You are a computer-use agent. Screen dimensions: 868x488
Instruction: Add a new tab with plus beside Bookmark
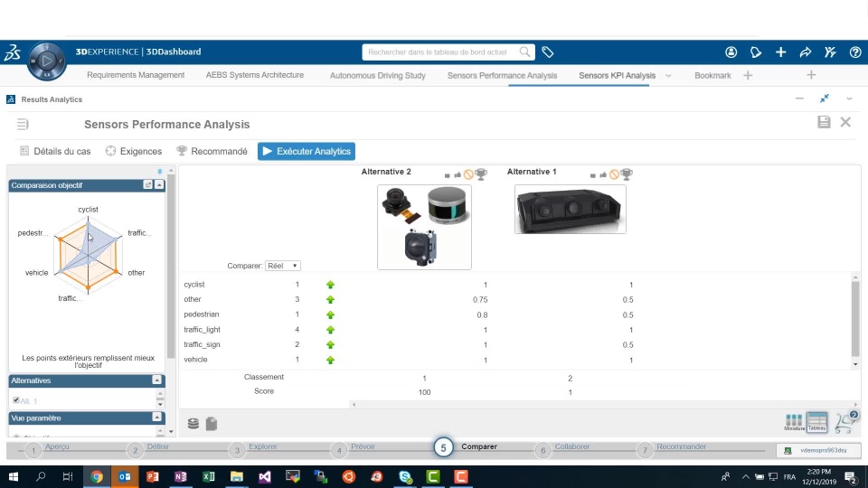pyautogui.click(x=748, y=76)
